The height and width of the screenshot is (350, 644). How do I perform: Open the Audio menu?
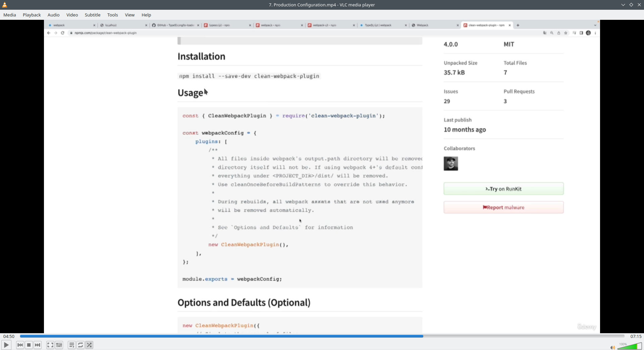click(x=53, y=15)
